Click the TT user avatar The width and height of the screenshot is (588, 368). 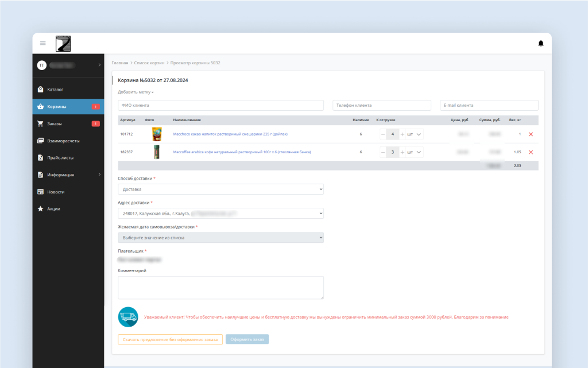pos(41,65)
